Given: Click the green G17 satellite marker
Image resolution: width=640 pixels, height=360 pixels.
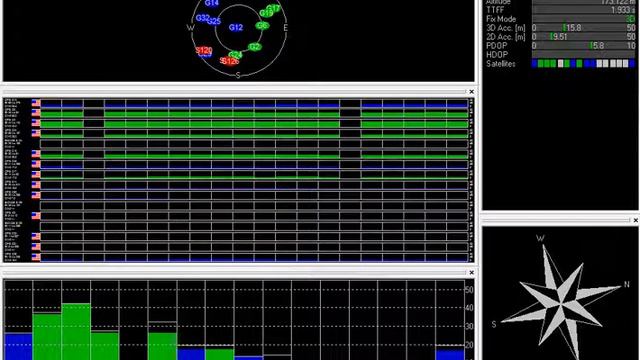Looking at the screenshot, I should click(x=274, y=9).
